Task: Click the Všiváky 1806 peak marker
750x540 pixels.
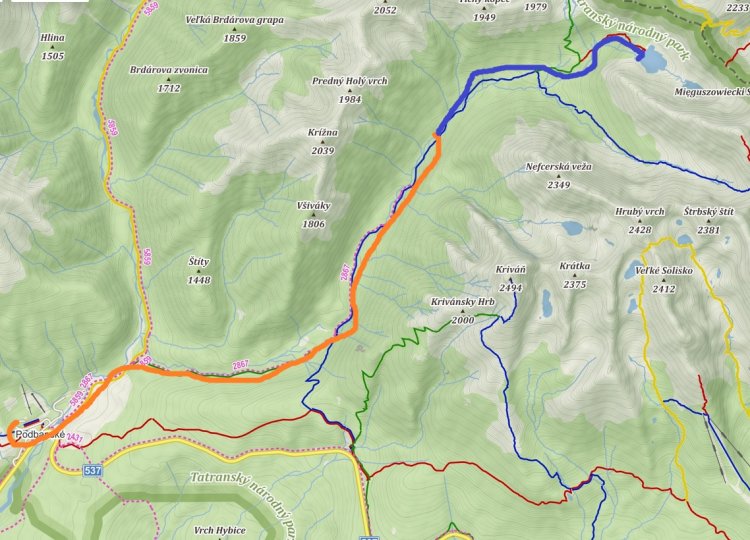Action: pos(314,215)
